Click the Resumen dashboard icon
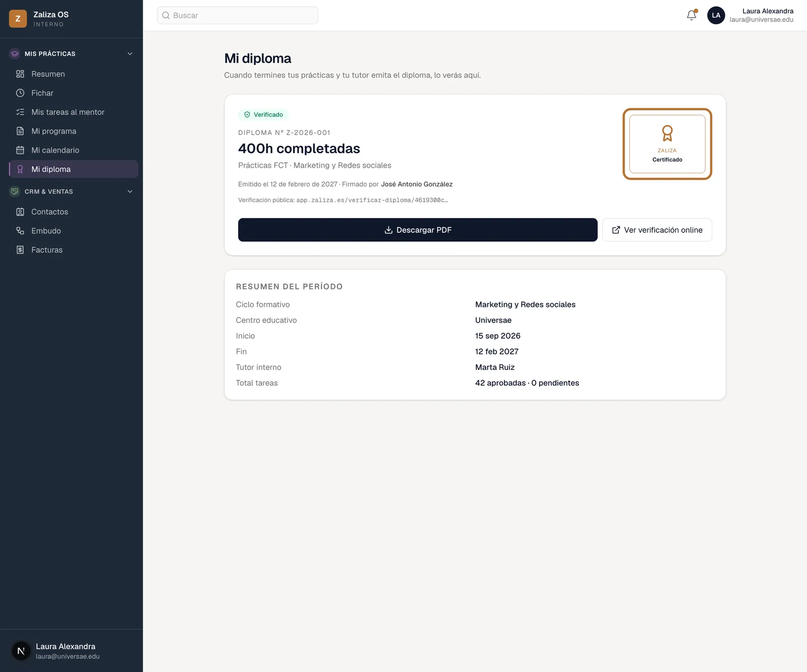Image resolution: width=807 pixels, height=672 pixels. click(20, 74)
